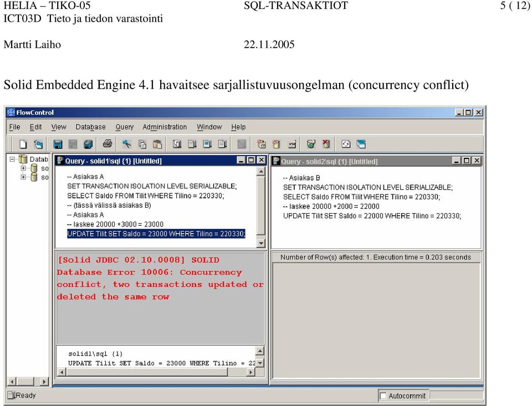Click the Print toolbar icon

point(108,144)
